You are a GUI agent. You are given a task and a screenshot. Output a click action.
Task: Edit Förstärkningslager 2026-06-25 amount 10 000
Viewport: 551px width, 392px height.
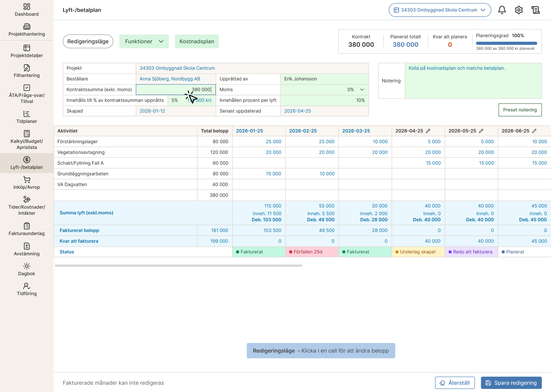tap(524, 142)
